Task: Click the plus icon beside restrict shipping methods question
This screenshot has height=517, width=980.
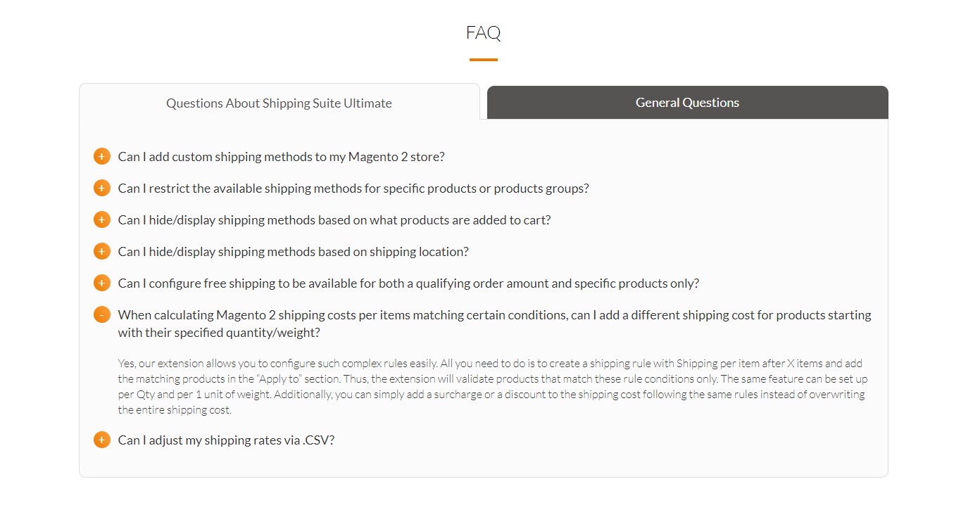Action: click(x=102, y=188)
